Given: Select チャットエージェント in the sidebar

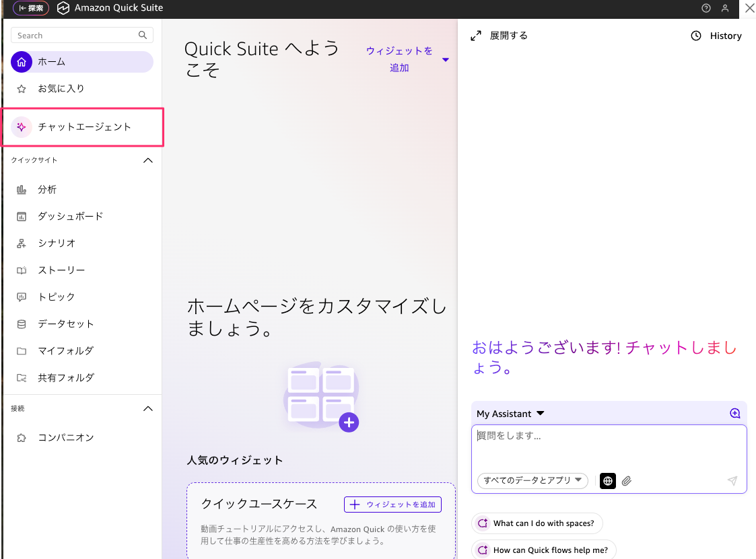Looking at the screenshot, I should click(84, 126).
